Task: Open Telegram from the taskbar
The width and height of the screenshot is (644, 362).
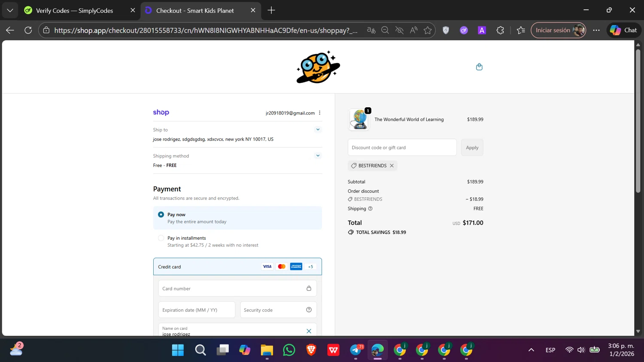Action: (x=356, y=350)
